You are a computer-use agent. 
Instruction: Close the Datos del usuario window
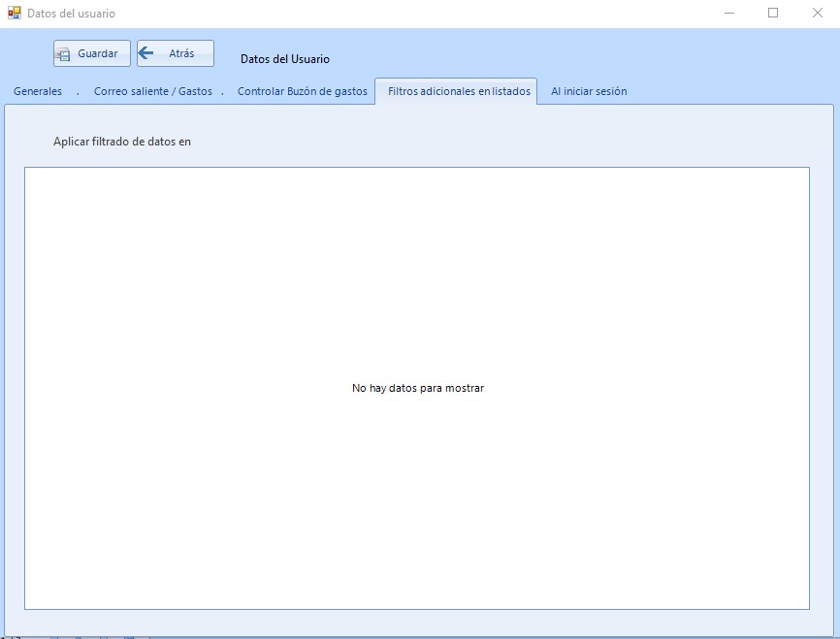817,13
